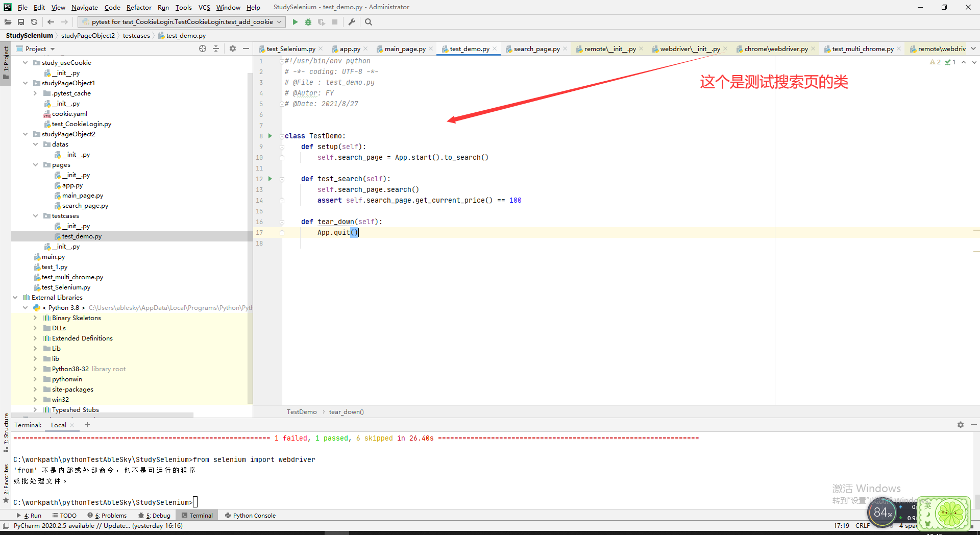Locate current file with the crosshair icon
Image resolution: width=980 pixels, height=535 pixels.
[x=203, y=48]
